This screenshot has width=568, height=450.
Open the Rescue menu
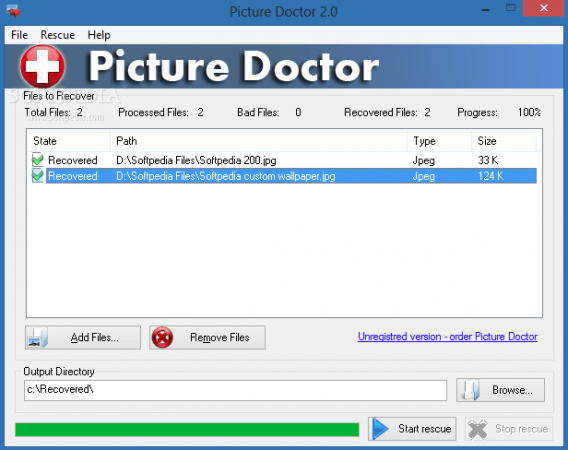[58, 35]
